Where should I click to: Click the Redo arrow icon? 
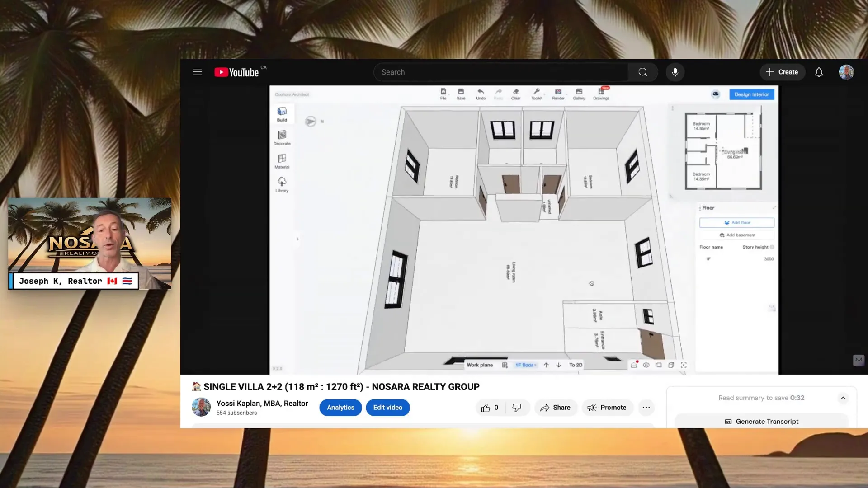tap(499, 94)
